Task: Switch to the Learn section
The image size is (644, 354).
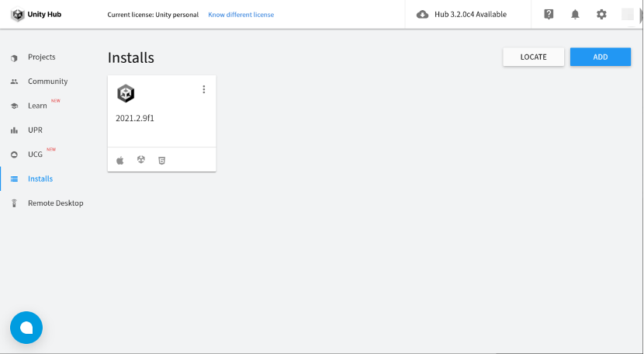Action: pyautogui.click(x=37, y=106)
